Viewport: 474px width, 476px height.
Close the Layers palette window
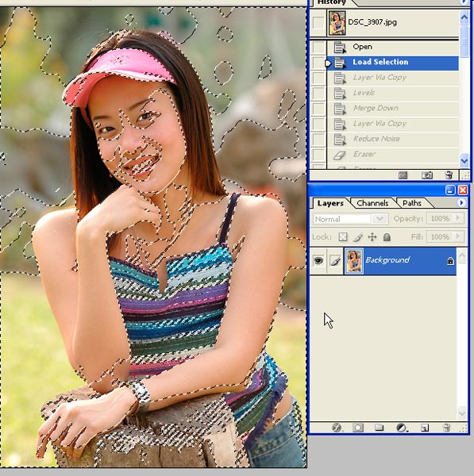[463, 190]
